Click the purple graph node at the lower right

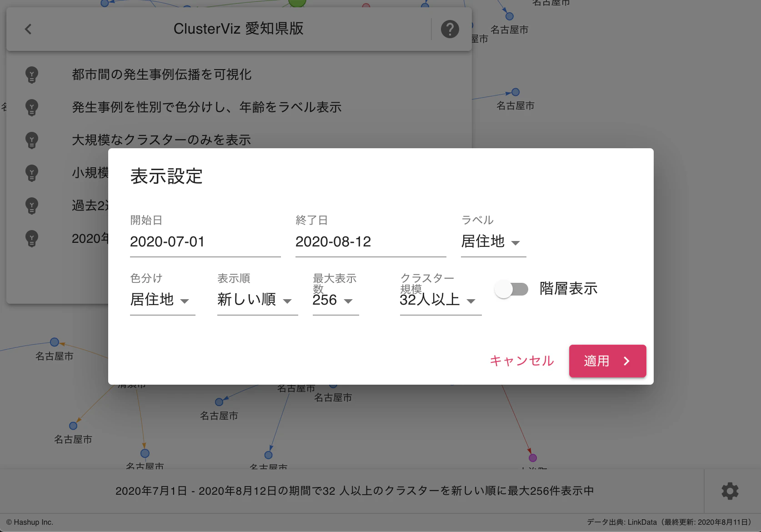533,458
